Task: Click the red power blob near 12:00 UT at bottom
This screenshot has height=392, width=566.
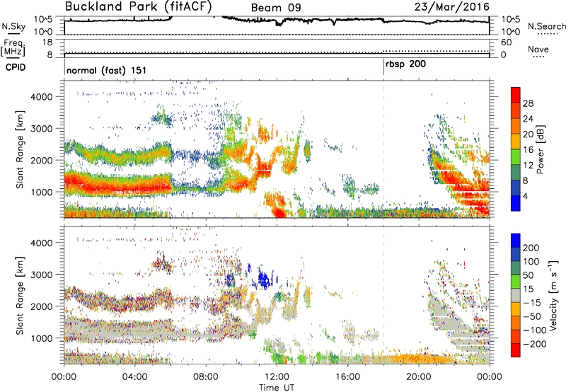Action: (279, 212)
